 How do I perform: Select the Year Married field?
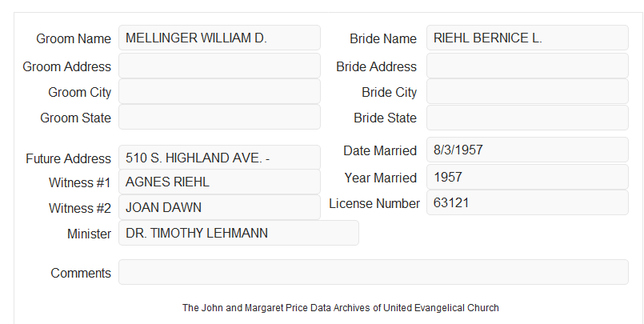coord(527,177)
